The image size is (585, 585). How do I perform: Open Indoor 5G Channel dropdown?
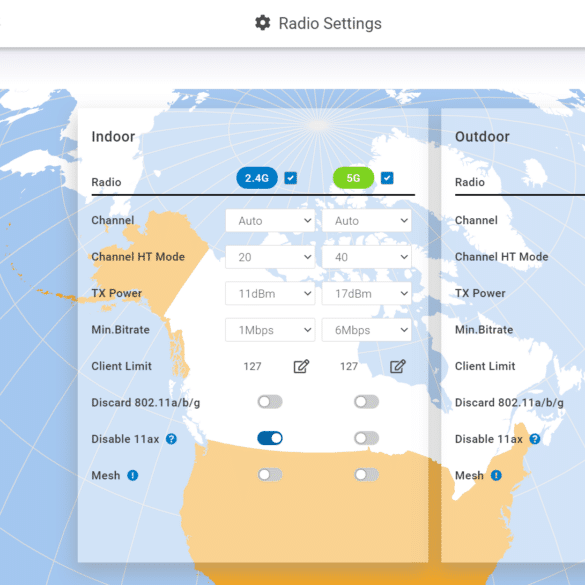[367, 220]
